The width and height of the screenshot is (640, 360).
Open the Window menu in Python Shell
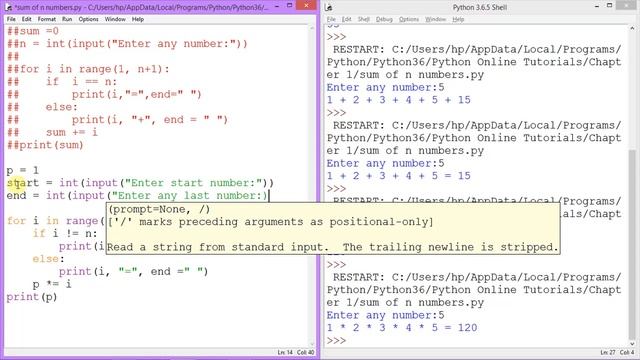[x=436, y=19]
